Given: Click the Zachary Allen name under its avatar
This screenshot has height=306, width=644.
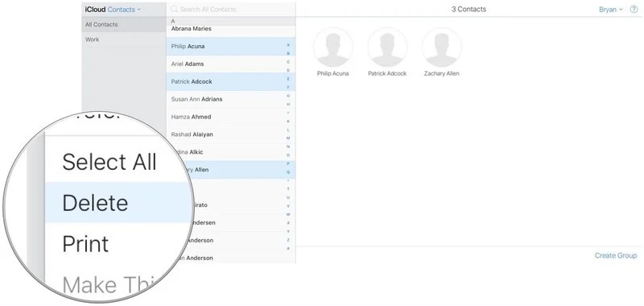Looking at the screenshot, I should [x=441, y=73].
